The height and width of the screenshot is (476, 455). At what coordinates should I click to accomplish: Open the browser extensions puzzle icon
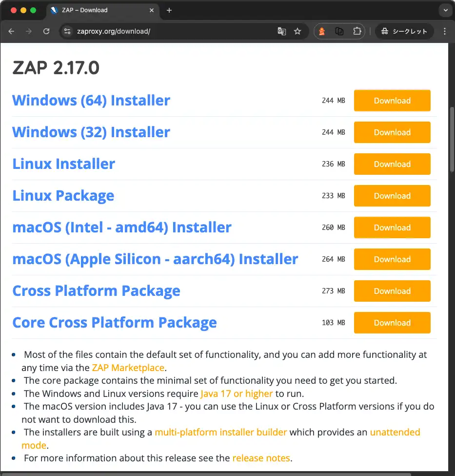click(357, 31)
